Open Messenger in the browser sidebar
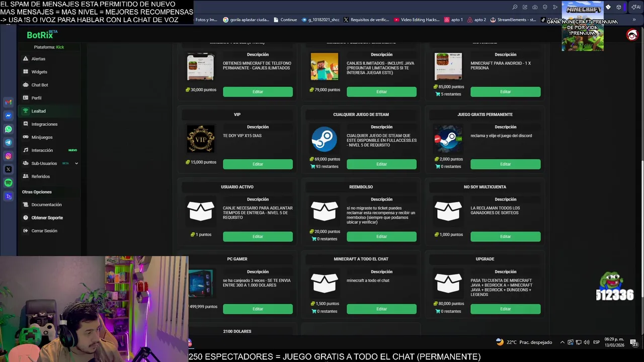This screenshot has height=362, width=644. click(8, 116)
